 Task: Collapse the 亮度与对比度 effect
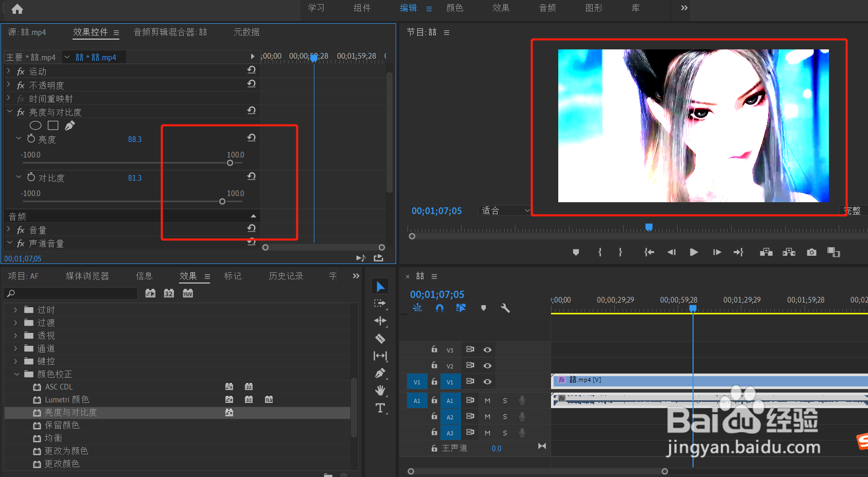[x=9, y=111]
